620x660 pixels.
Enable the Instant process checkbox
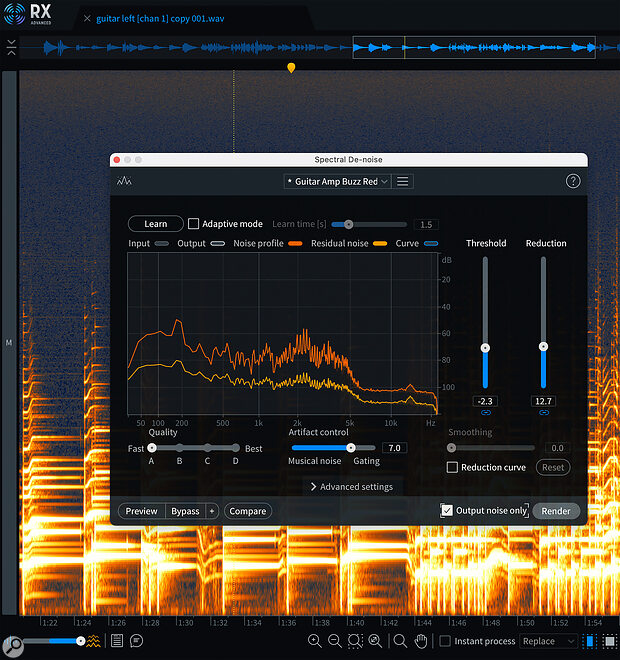coord(444,641)
